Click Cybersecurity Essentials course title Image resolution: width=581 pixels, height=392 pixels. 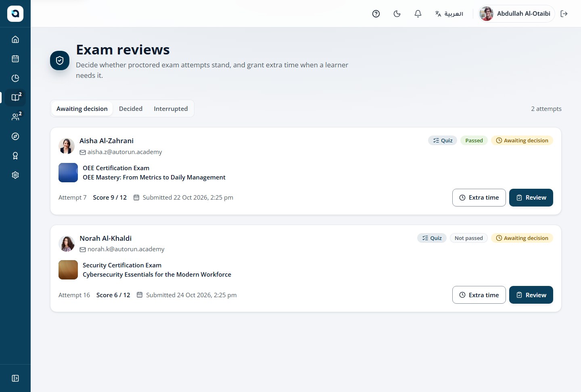pyautogui.click(x=157, y=275)
